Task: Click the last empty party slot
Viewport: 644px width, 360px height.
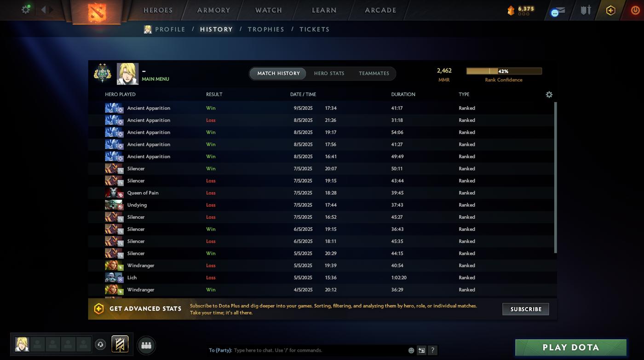Action: point(83,344)
